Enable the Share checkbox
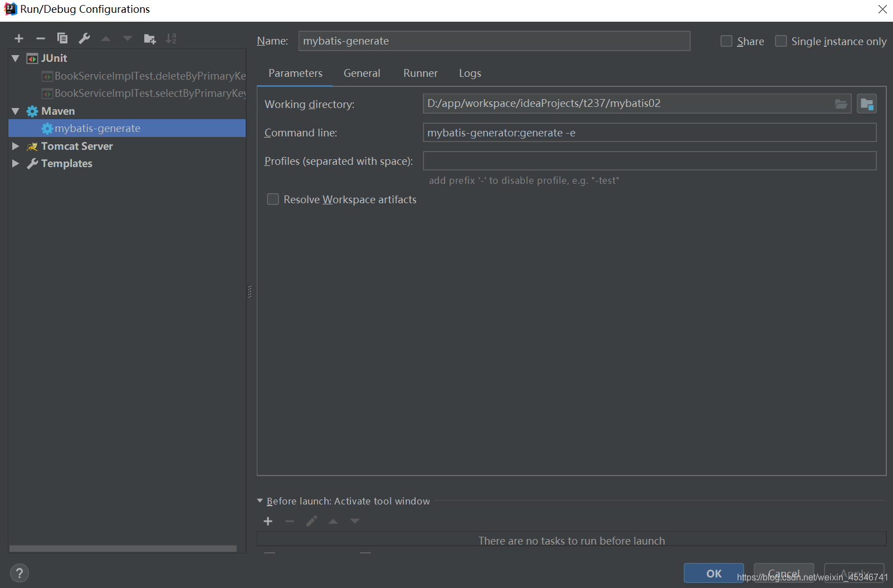This screenshot has width=893, height=588. (726, 41)
